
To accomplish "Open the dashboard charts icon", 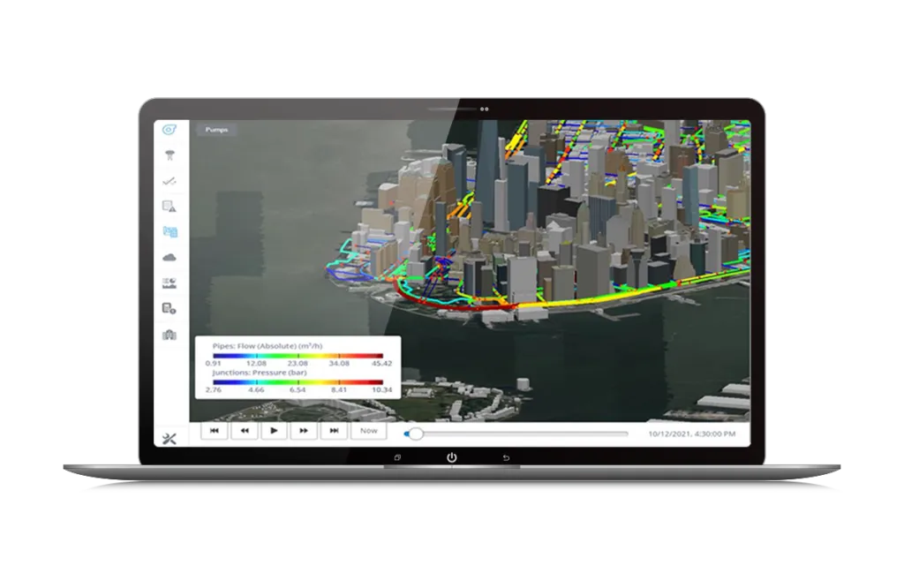I will pyautogui.click(x=169, y=283).
